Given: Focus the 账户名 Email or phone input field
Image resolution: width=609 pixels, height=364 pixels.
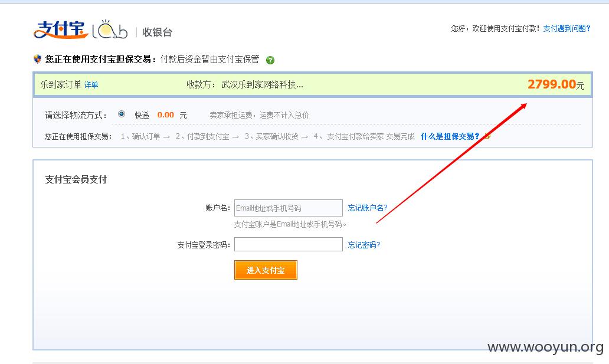Looking at the screenshot, I should (288, 208).
